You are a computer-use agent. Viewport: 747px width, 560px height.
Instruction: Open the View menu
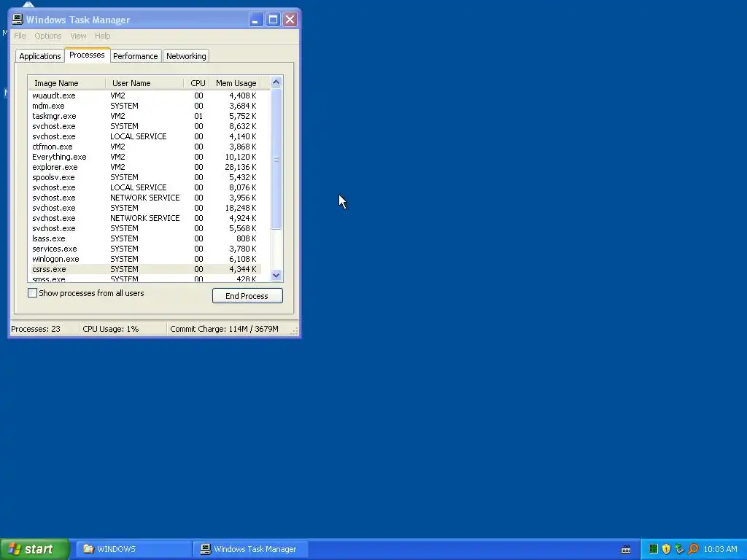coord(78,36)
